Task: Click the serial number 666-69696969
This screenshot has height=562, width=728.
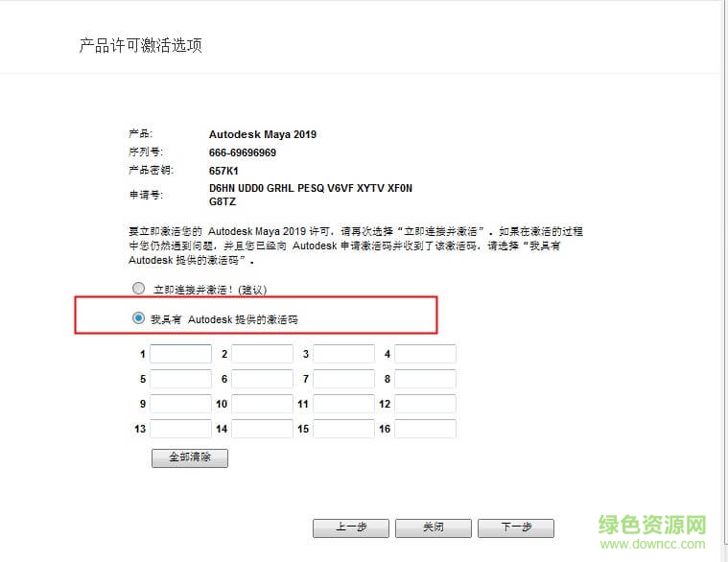Action: [243, 152]
